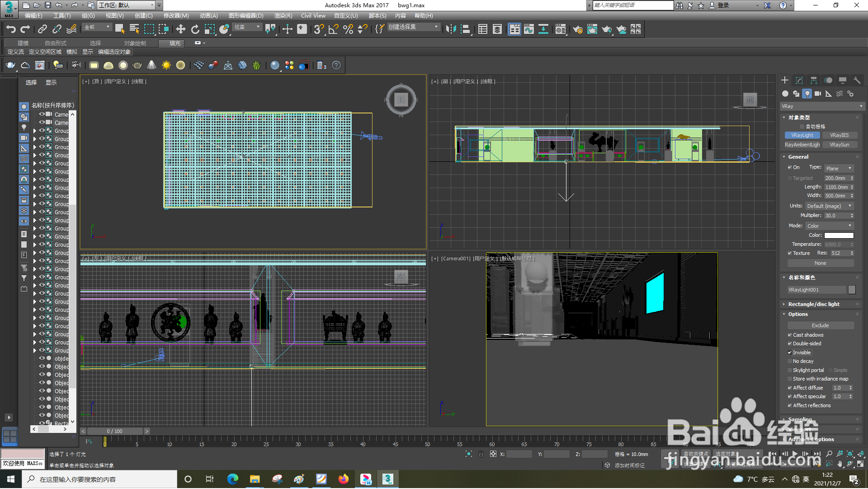Enable the No decay checkbox

click(x=790, y=361)
